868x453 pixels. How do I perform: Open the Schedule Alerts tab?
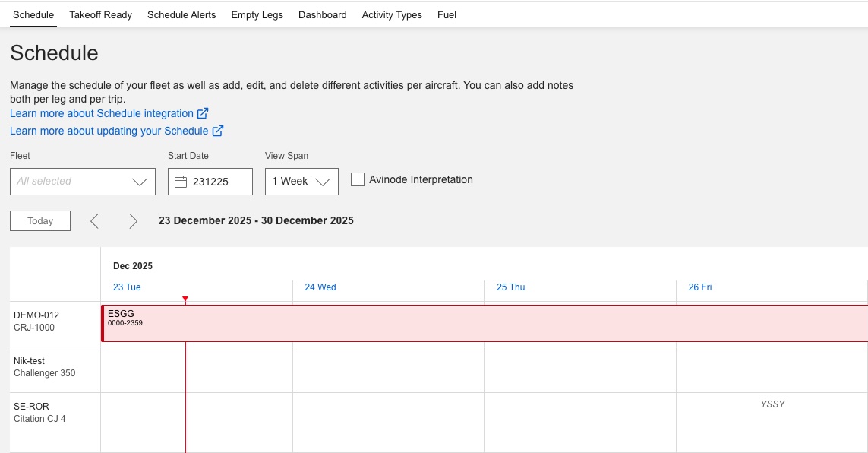coord(181,14)
